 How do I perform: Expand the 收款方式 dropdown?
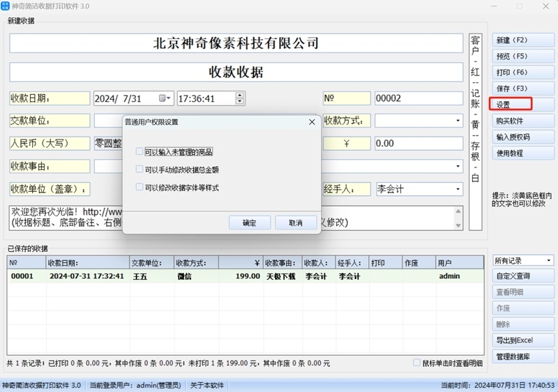458,121
